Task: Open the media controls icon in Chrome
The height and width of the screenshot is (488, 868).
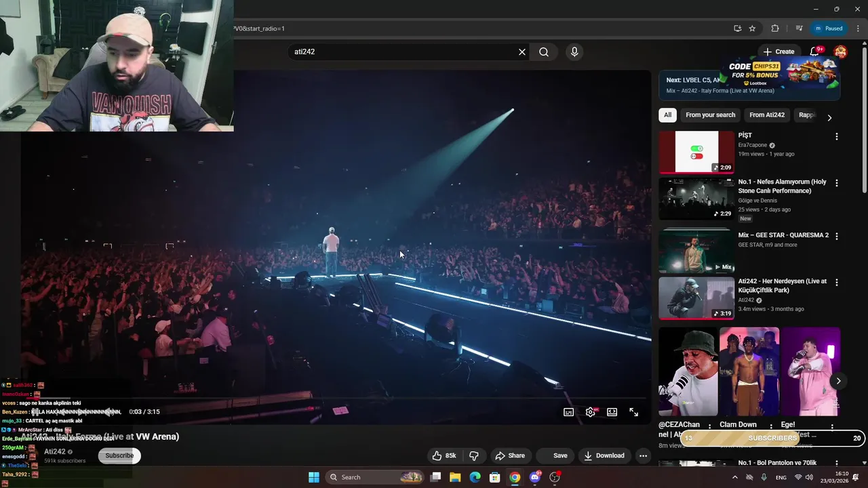Action: click(x=799, y=28)
